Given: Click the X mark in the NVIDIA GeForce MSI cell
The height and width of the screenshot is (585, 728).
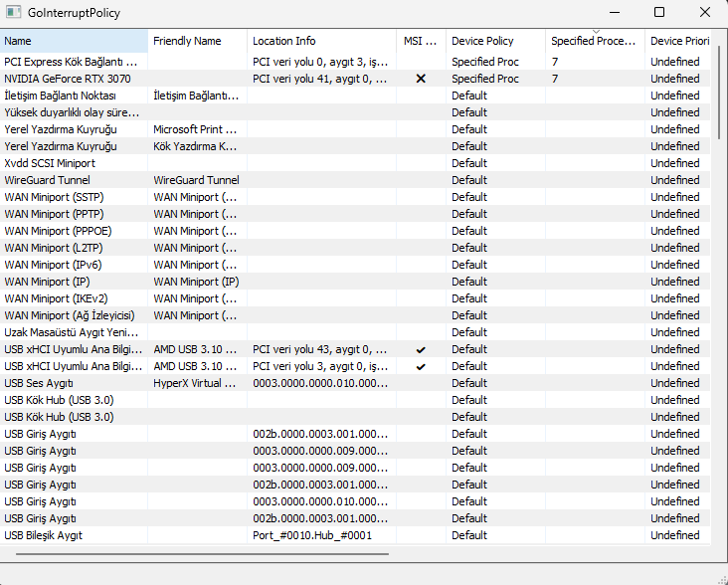Looking at the screenshot, I should point(421,79).
